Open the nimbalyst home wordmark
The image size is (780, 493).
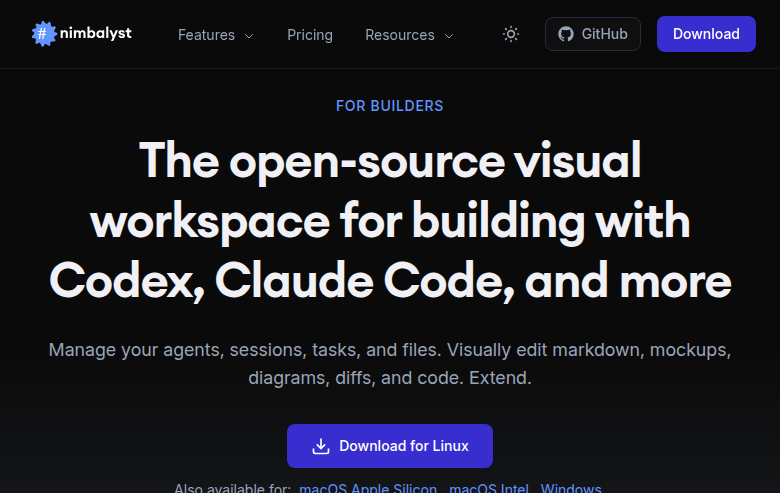[x=96, y=33]
